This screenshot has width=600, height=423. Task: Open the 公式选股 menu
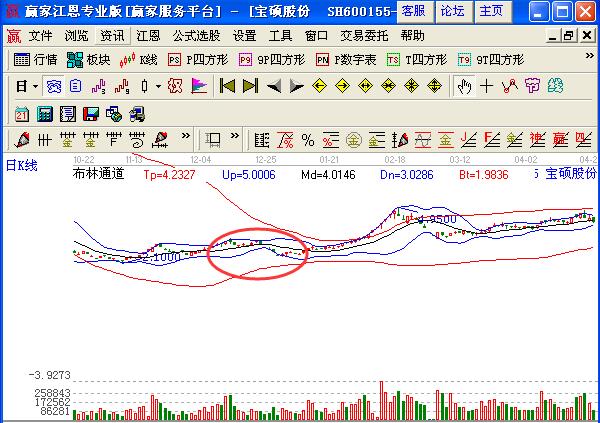pyautogui.click(x=195, y=35)
